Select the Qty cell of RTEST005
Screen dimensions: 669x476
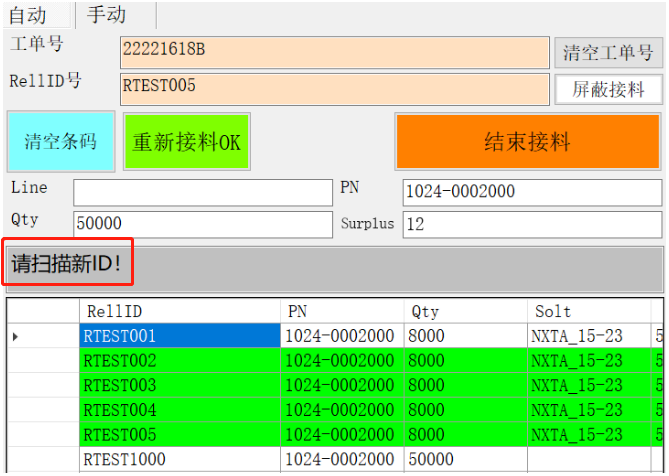point(465,434)
